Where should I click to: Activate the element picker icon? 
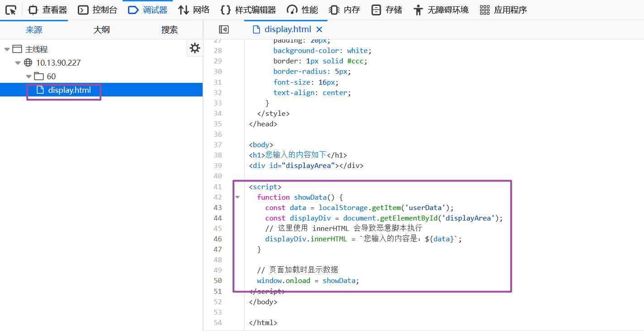click(11, 10)
